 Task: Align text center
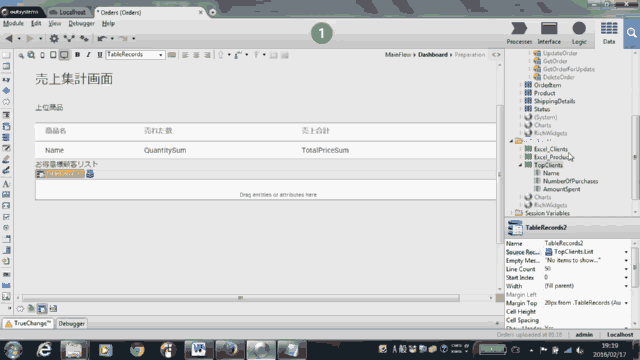(196, 55)
